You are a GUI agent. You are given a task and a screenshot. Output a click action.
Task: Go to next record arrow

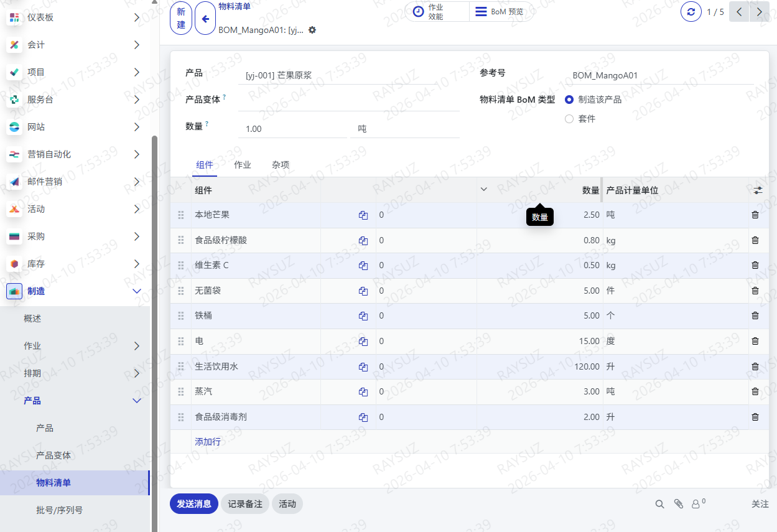759,12
